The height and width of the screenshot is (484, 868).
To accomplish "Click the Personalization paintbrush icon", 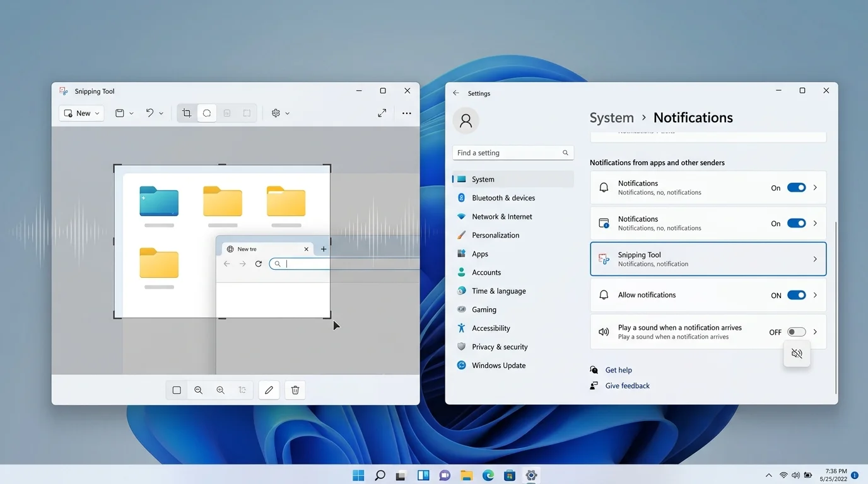I will [x=462, y=235].
